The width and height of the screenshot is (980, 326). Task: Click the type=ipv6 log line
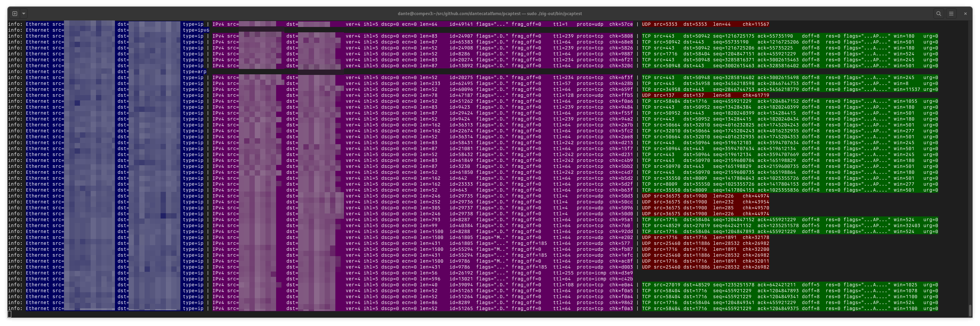pos(196,30)
